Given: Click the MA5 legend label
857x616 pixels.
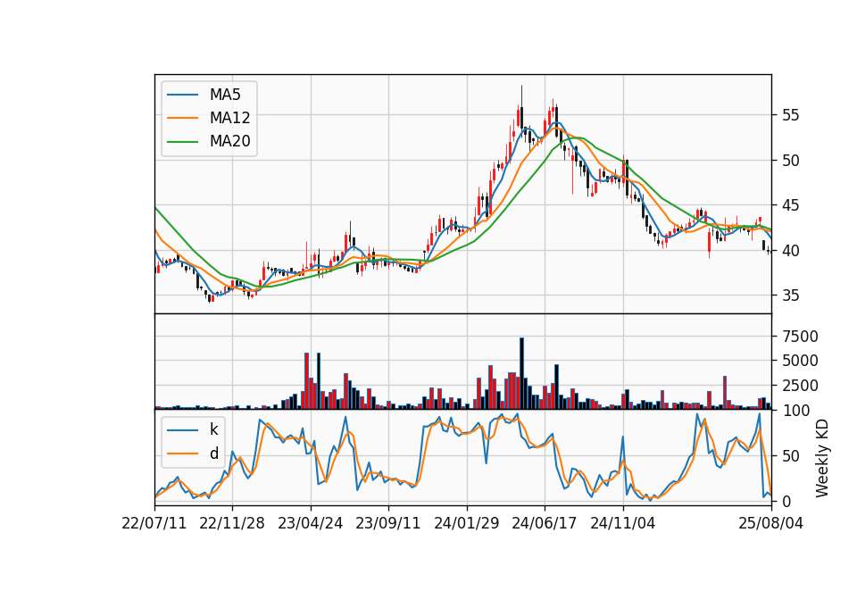Looking at the screenshot, I should (225, 95).
